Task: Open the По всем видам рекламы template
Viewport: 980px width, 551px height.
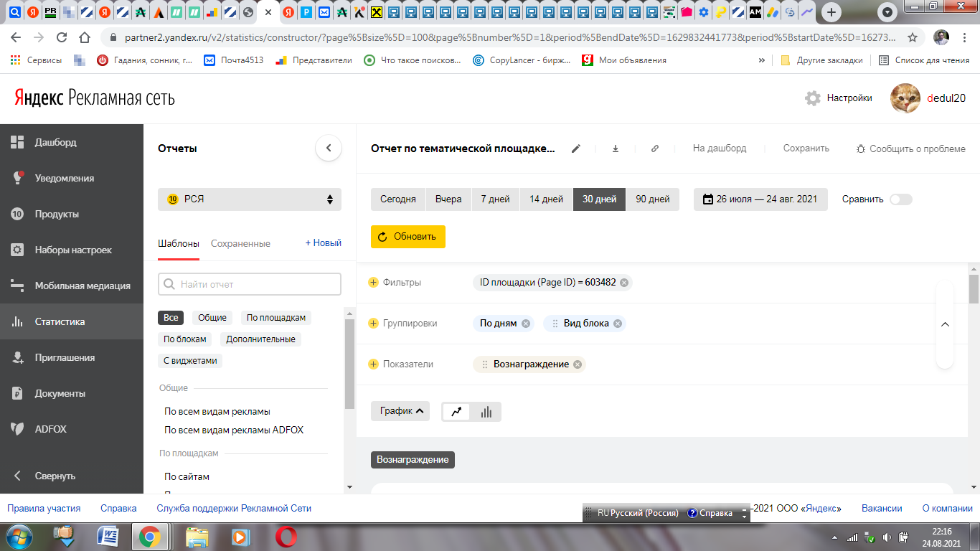Action: pos(217,411)
